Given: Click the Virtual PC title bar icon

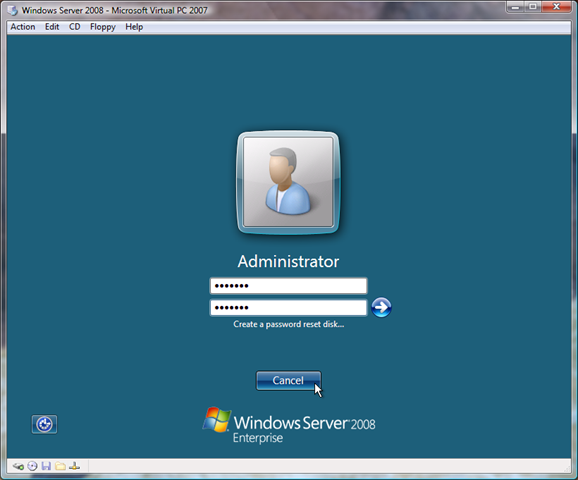Looking at the screenshot, I should (13, 10).
